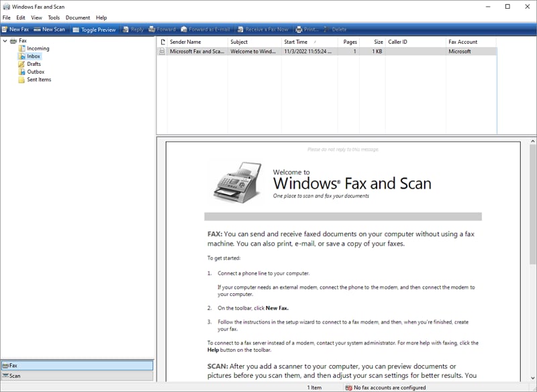Switch to Fax view at bottom
The width and height of the screenshot is (537, 392).
77,365
